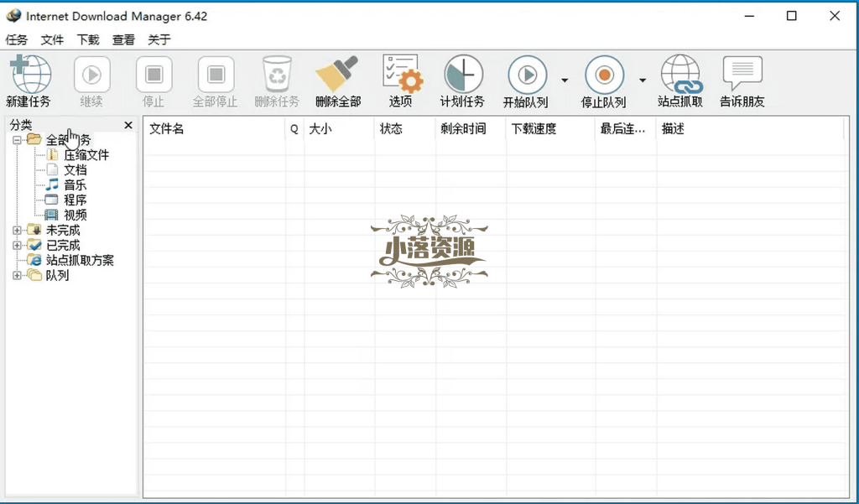The height and width of the screenshot is (504, 859).
Task: Click the 已完成 checkmark folder icon
Action: 34,245
